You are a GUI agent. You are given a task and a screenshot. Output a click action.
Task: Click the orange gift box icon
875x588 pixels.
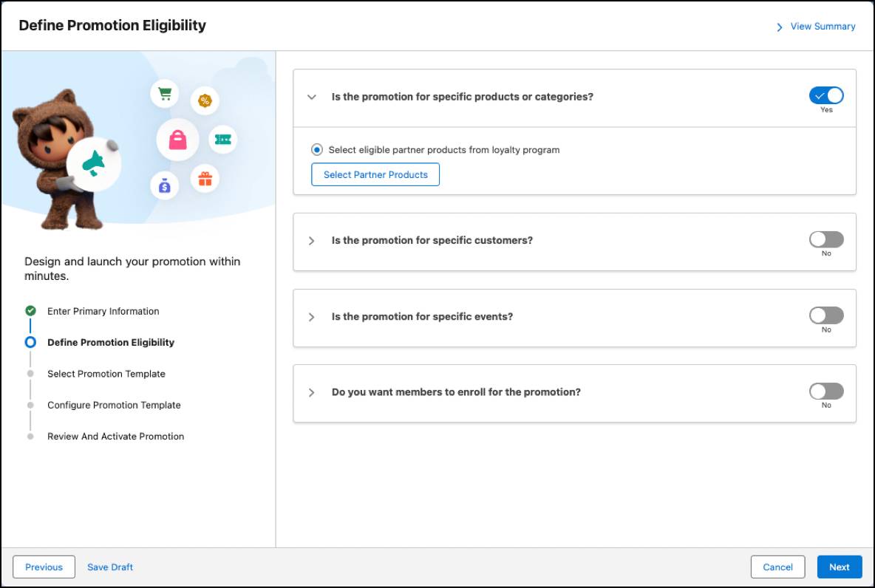[205, 179]
